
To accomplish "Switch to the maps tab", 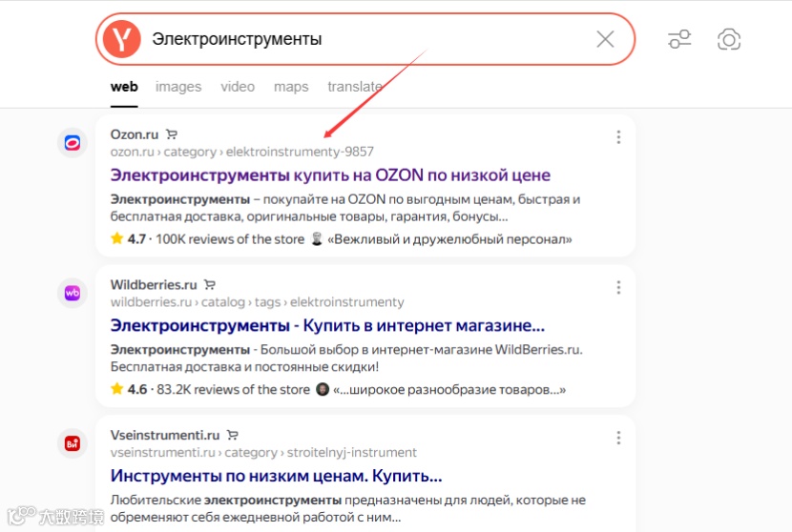I will pyautogui.click(x=291, y=87).
